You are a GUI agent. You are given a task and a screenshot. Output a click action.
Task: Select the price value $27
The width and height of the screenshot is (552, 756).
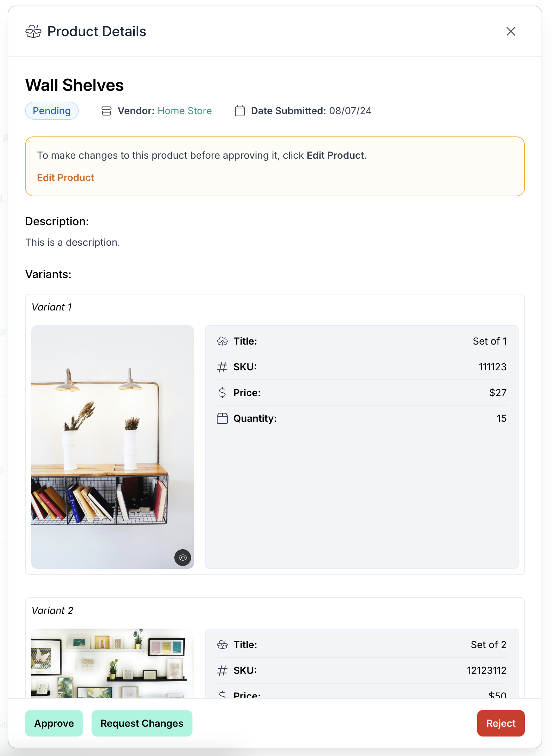pos(498,393)
